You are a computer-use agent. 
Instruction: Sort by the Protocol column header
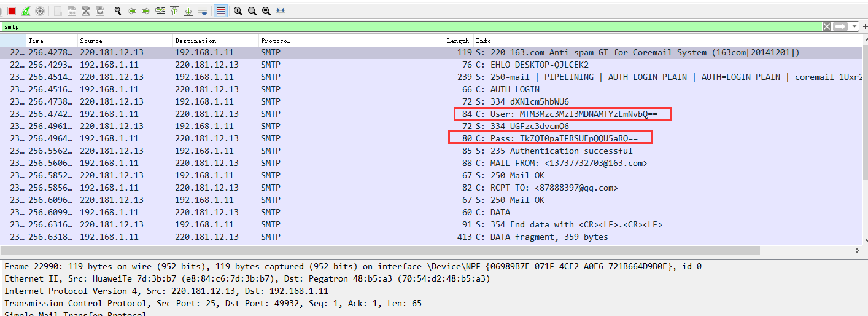(352, 41)
